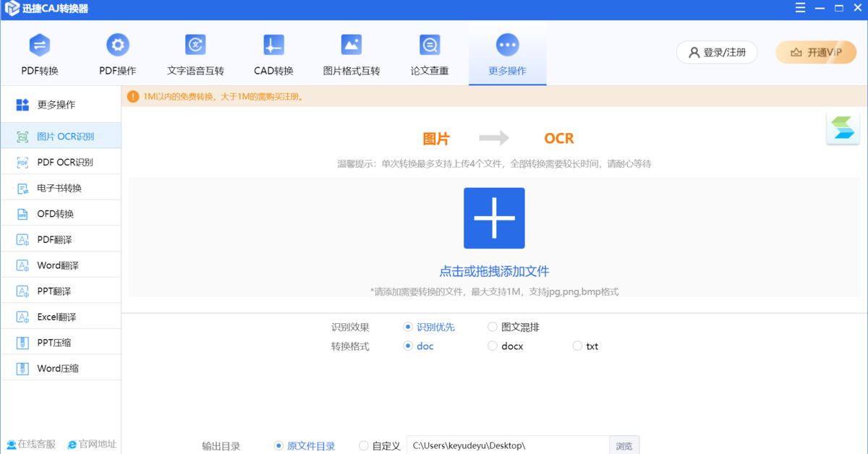Click 浏览 to choose output folder
Screen dimensions: 868x454
pos(624,445)
